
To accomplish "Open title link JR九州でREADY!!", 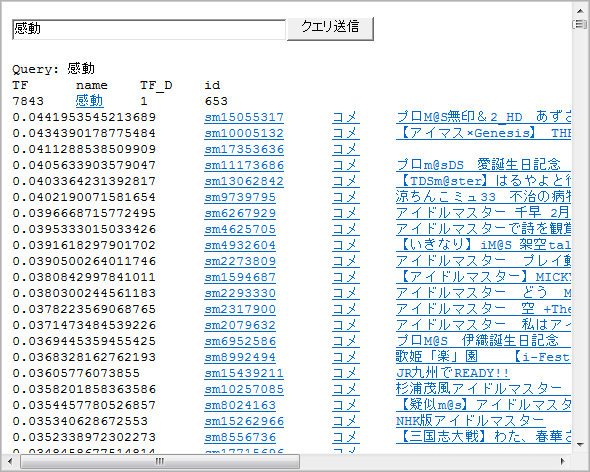I will point(453,373).
